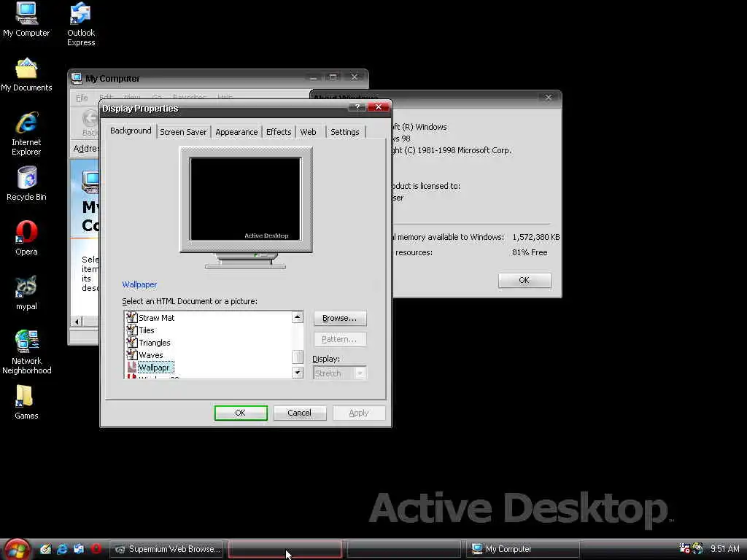Viewport: 747px width, 560px height.
Task: Open the Display mode Stretch dropdown
Action: click(339, 373)
